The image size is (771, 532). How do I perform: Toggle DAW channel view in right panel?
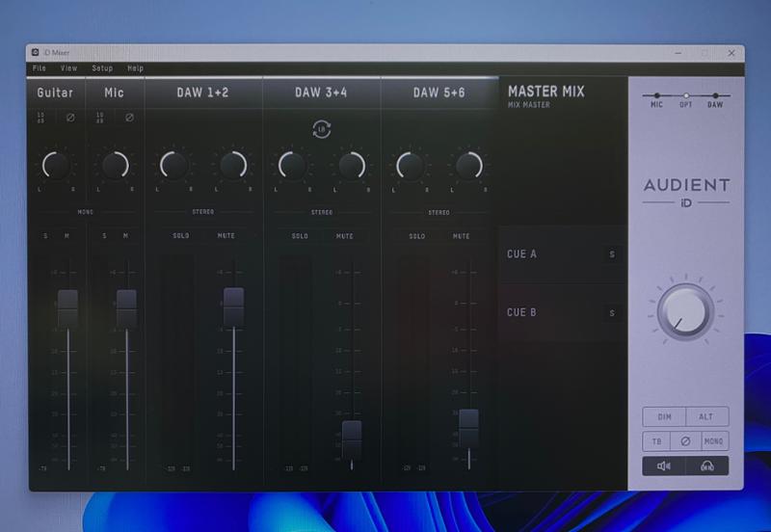(x=715, y=100)
